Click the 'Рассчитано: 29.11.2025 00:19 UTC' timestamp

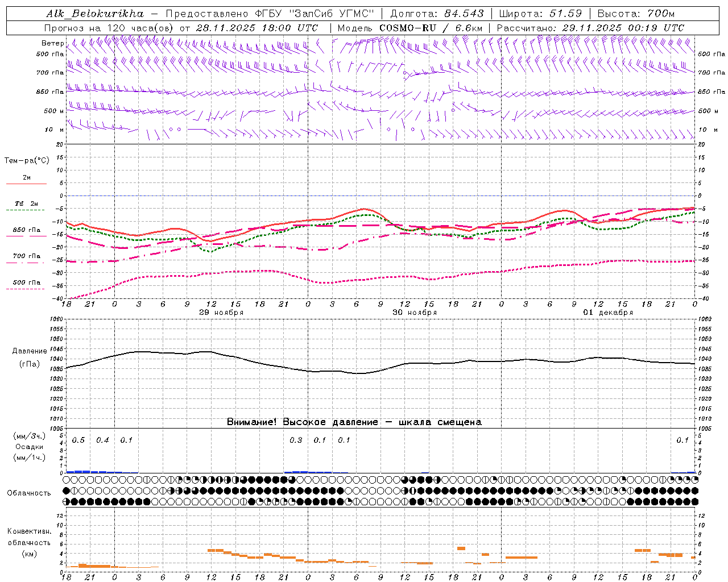pyautogui.click(x=590, y=28)
